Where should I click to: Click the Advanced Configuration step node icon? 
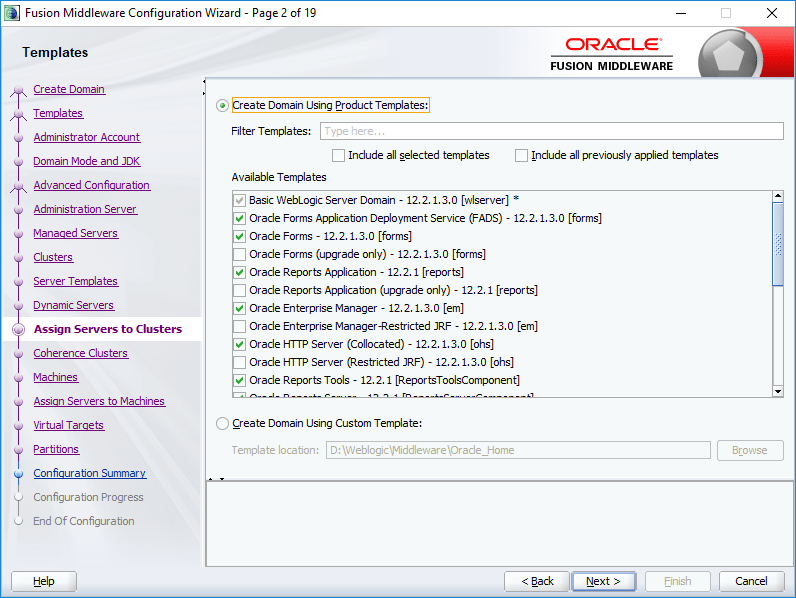click(x=19, y=186)
